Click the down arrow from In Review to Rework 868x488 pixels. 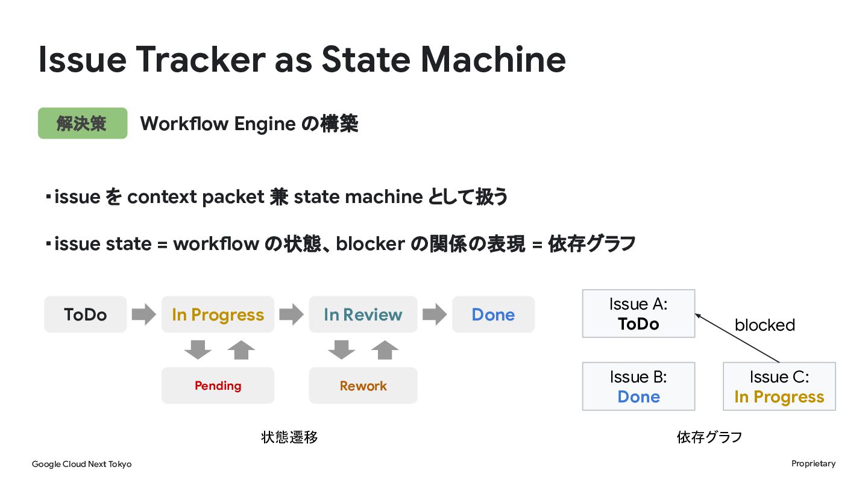tap(342, 350)
